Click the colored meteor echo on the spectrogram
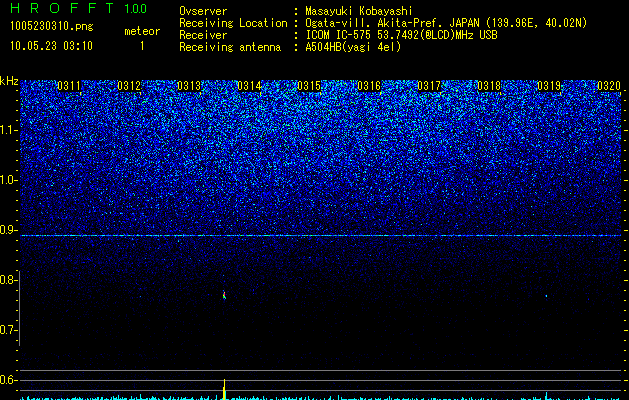This screenshot has height=400, width=629. click(x=224, y=295)
